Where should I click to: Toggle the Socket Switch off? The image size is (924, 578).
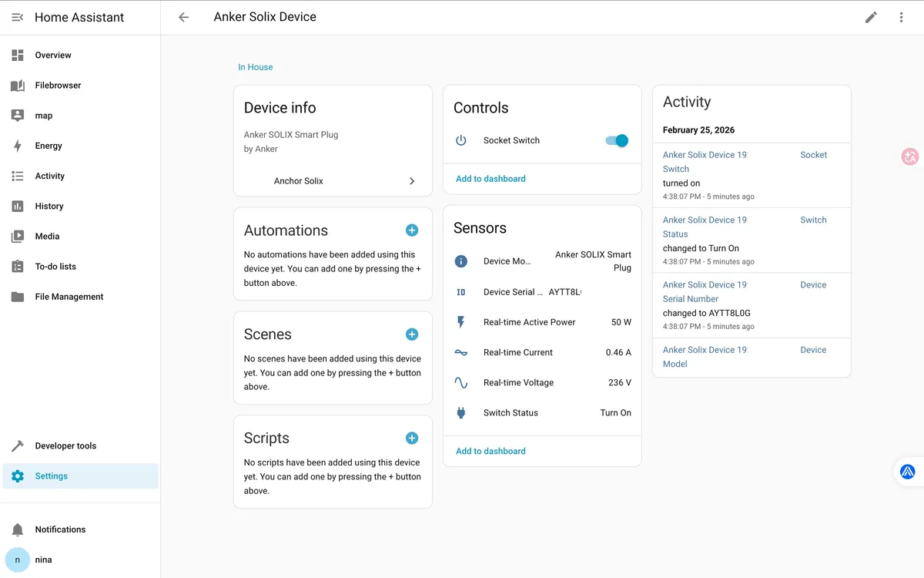617,140
